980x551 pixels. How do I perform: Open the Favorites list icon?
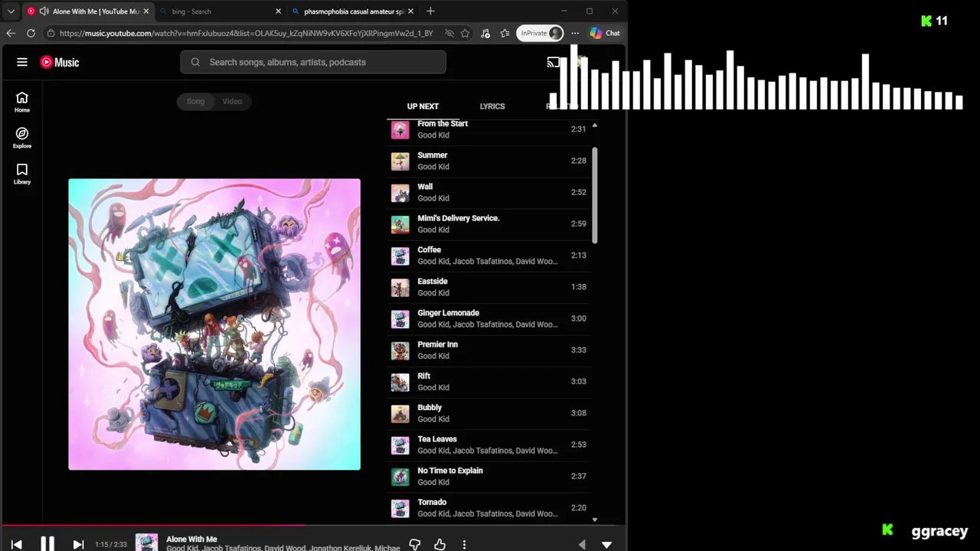point(505,33)
